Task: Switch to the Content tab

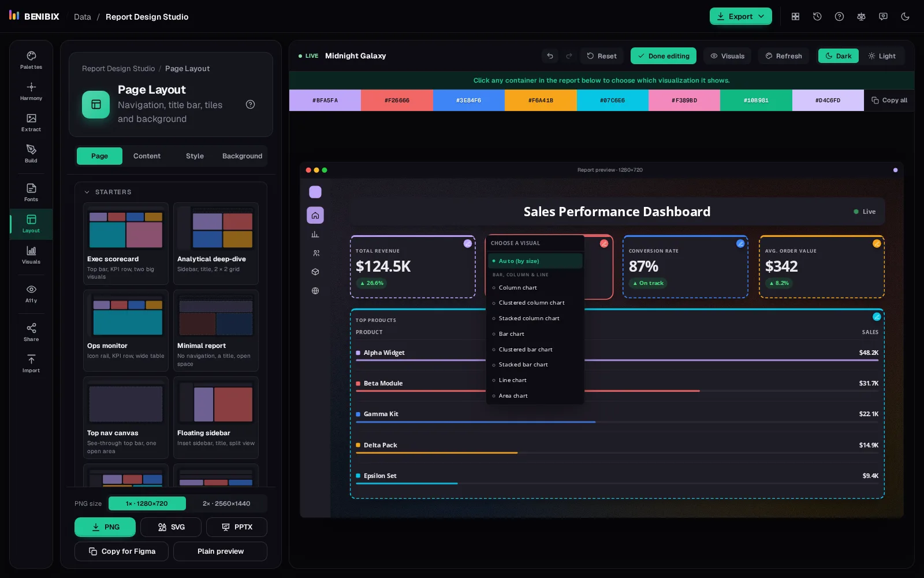Action: click(147, 156)
